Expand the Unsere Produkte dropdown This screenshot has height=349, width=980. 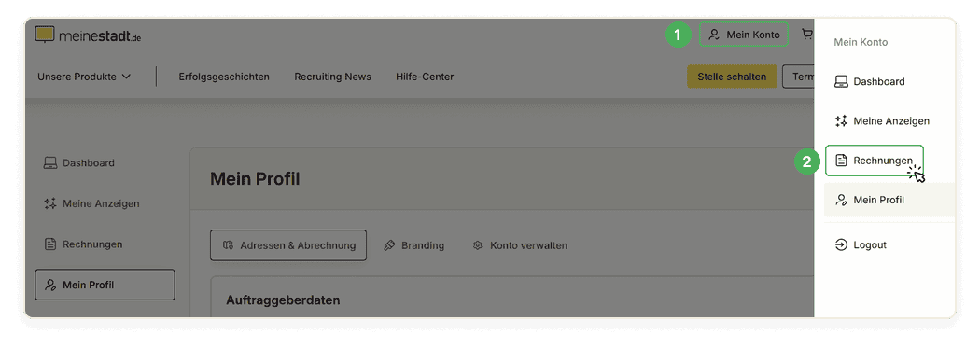click(x=84, y=77)
